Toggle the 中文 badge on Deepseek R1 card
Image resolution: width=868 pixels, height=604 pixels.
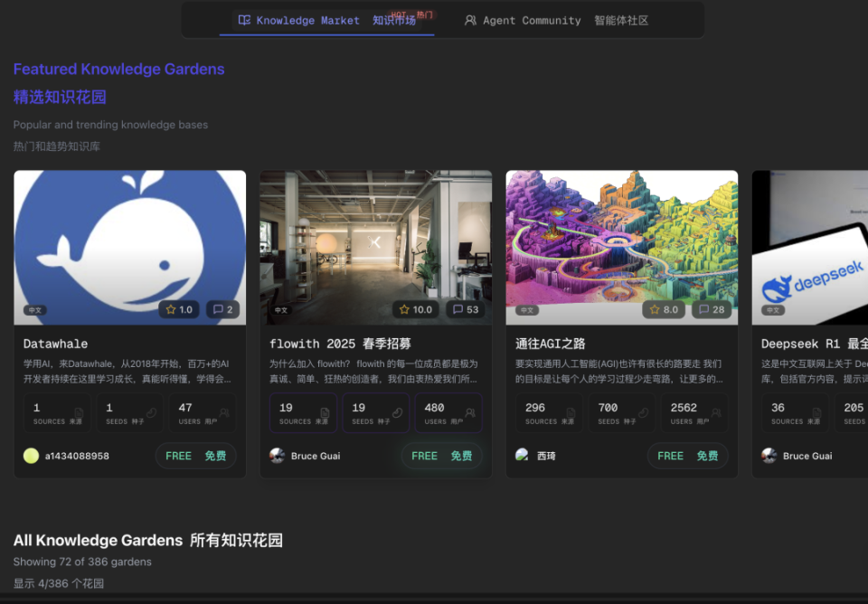pos(771,308)
